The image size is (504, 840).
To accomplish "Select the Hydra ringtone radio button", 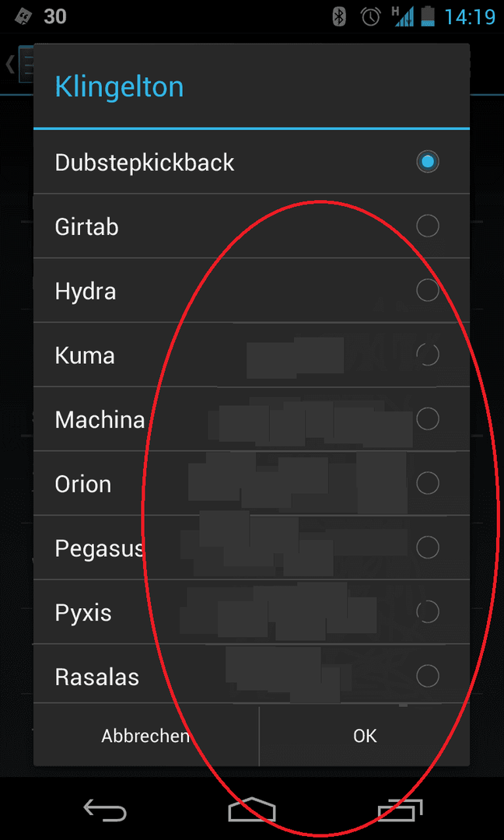I will point(428,290).
